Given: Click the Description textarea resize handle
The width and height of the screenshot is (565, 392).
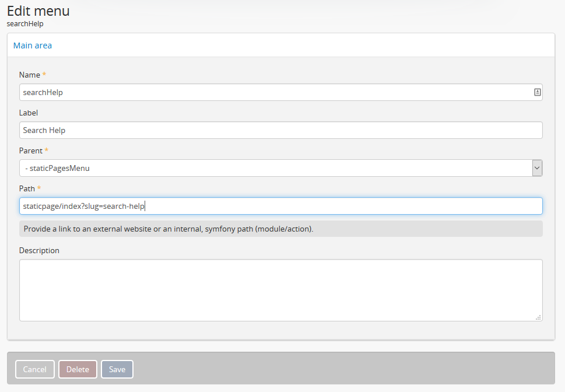Looking at the screenshot, I should [538, 317].
